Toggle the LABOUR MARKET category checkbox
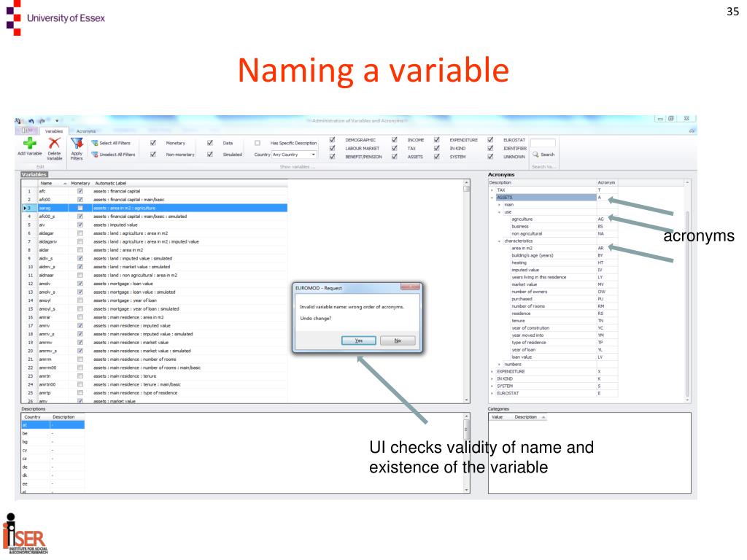The width and height of the screenshot is (747, 560). [333, 149]
